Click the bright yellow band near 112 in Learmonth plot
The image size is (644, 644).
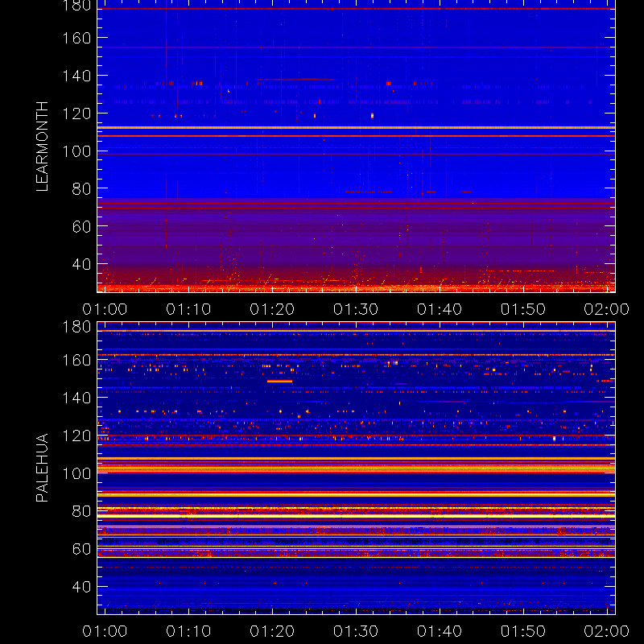click(356, 128)
